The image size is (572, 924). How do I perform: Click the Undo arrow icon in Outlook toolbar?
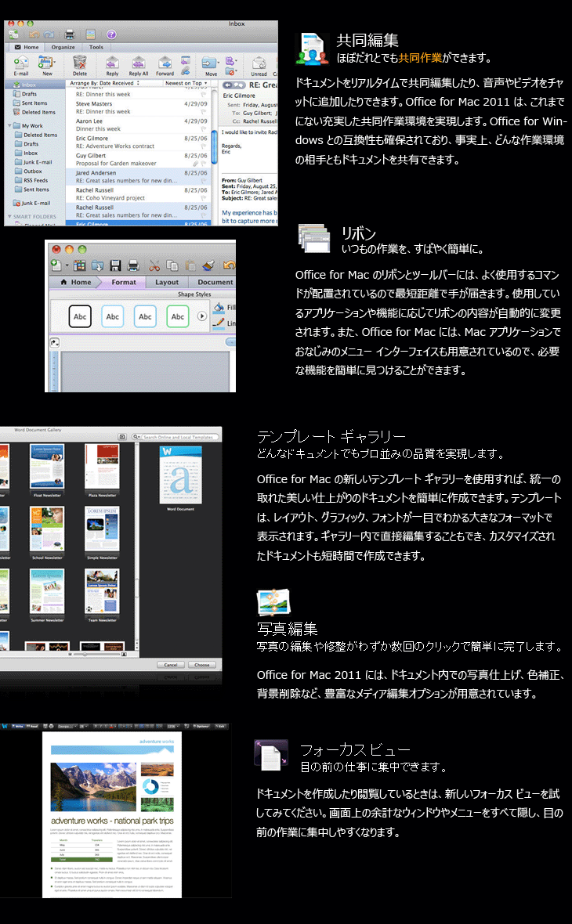pyautogui.click(x=34, y=34)
